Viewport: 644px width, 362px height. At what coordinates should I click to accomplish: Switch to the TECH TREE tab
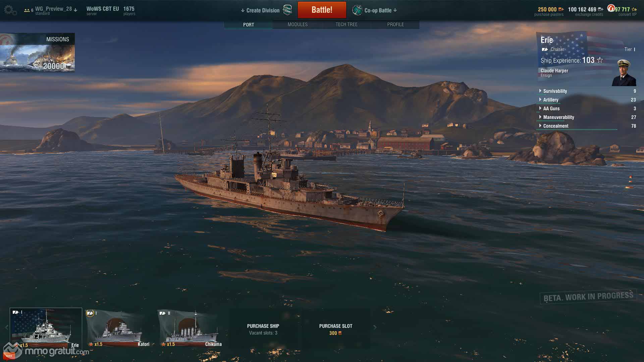coord(346,24)
